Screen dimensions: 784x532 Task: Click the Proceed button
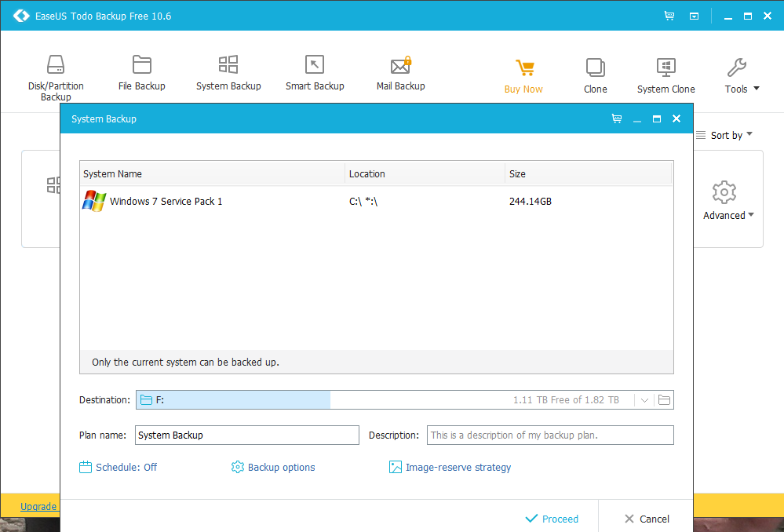[552, 519]
